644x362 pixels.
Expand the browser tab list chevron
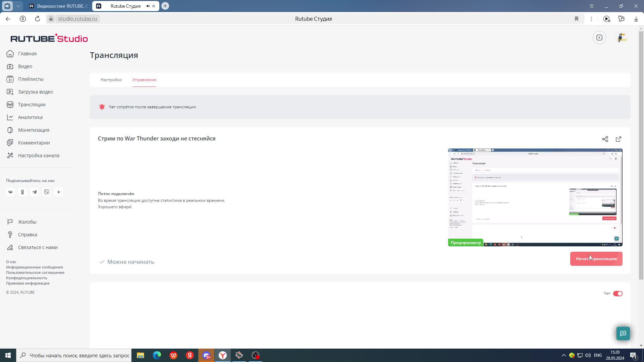[x=18, y=6]
